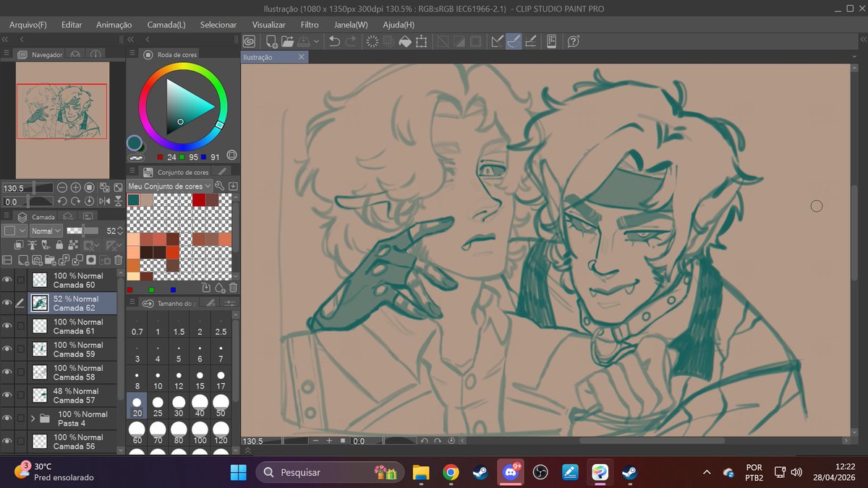Open the Filtro menu
This screenshot has width=868, height=488.
(x=310, y=25)
